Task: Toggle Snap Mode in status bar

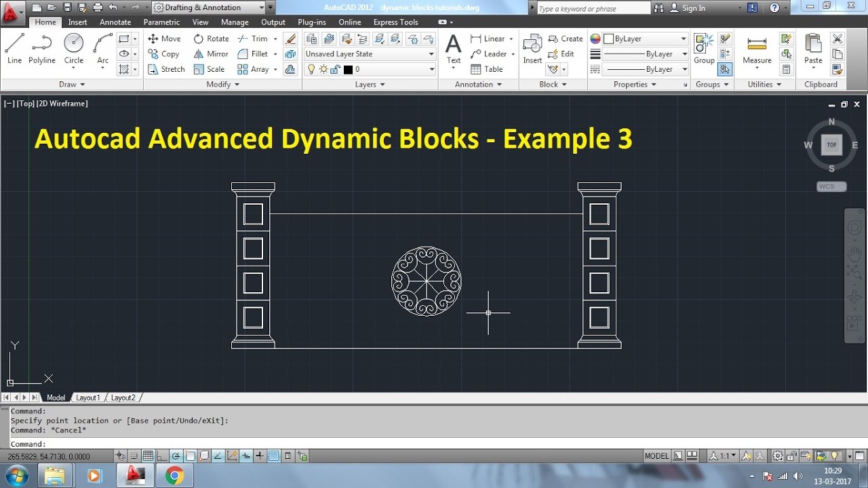Action: 134,456
